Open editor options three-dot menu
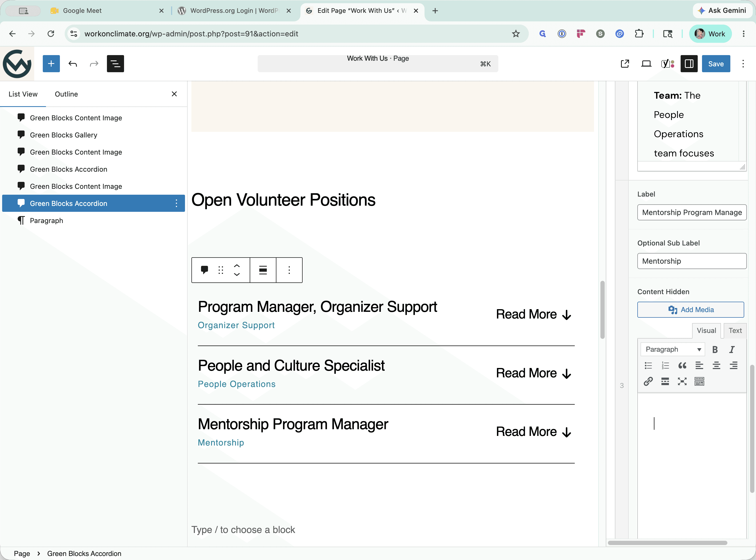 click(743, 64)
